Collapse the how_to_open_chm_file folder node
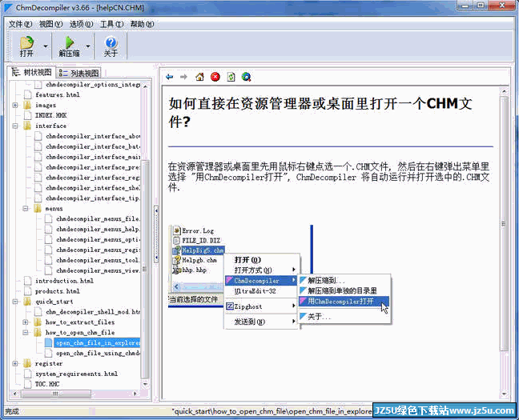 (26, 332)
